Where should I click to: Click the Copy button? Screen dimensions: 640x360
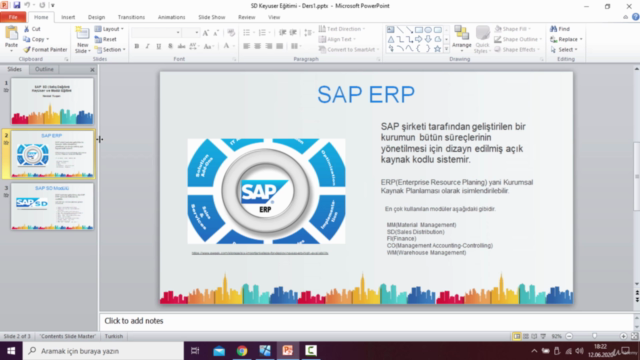(36, 39)
